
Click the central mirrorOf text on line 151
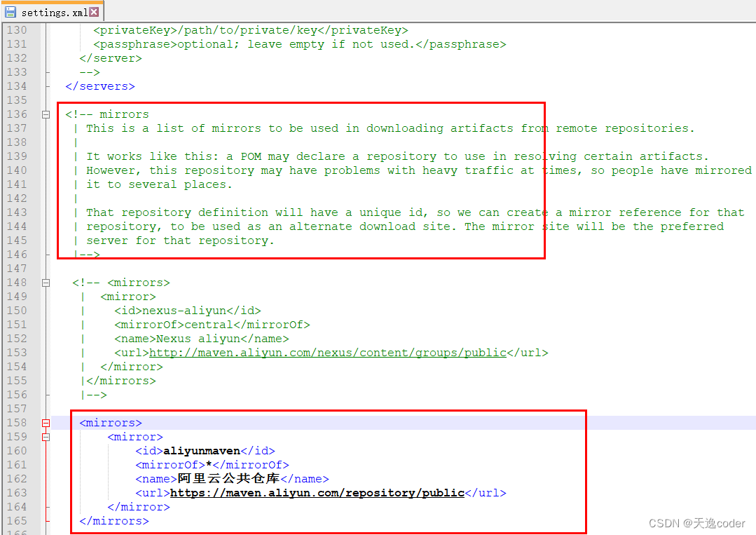(x=209, y=325)
